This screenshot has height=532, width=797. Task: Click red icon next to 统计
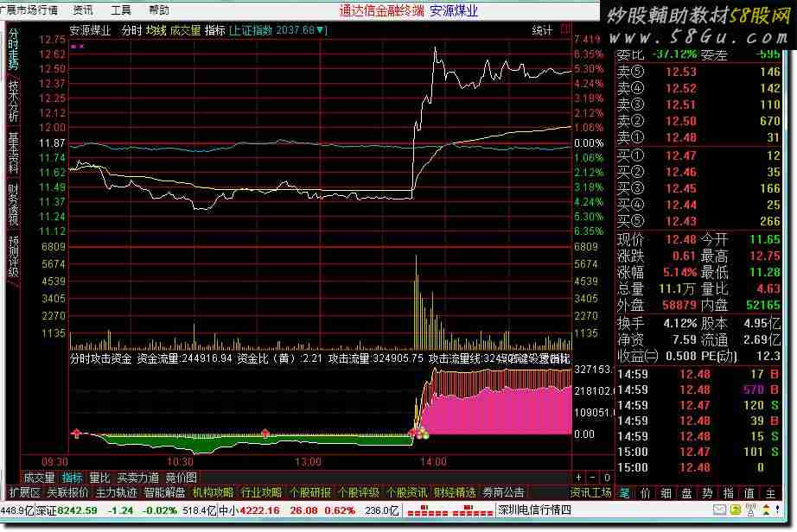565,29
